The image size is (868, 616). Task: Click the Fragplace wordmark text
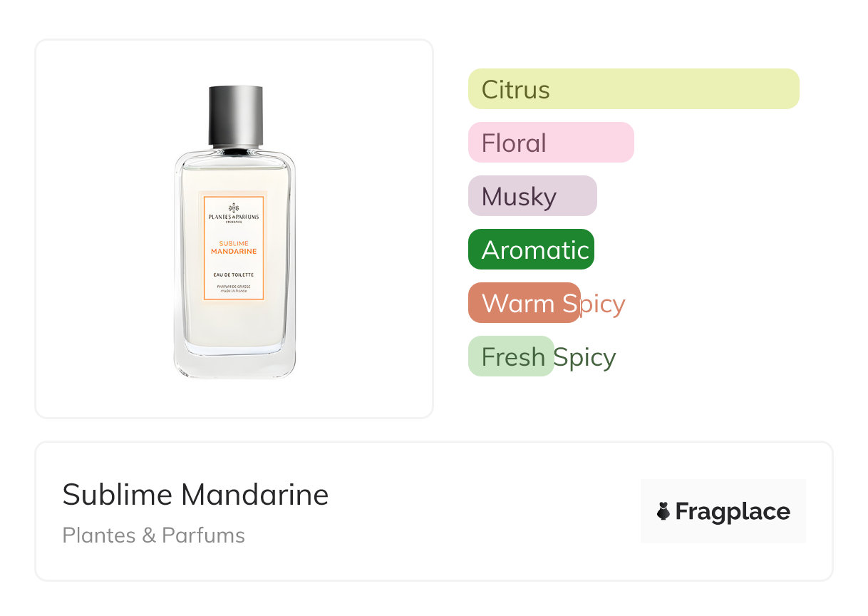click(x=733, y=511)
